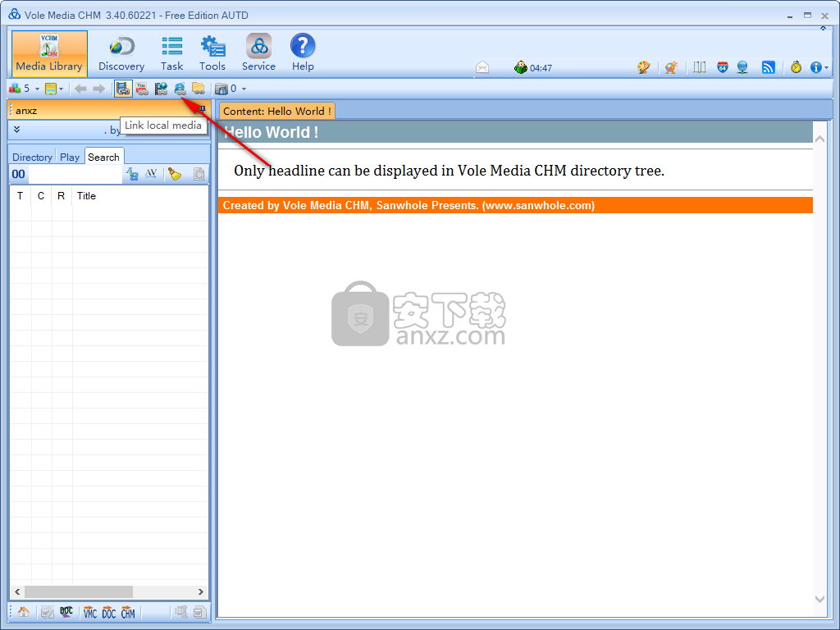Click the link online media globe-film icon

[x=161, y=89]
